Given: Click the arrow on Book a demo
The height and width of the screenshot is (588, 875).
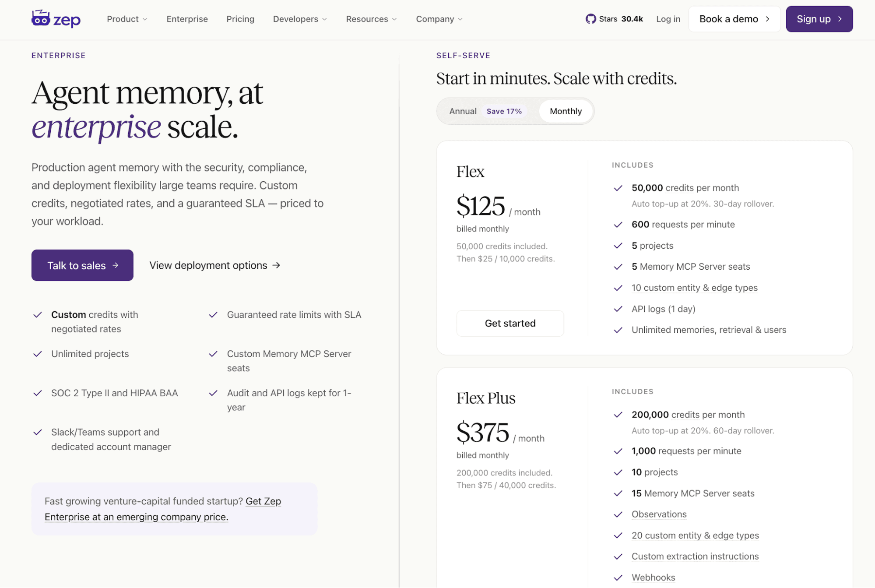Looking at the screenshot, I should point(767,19).
